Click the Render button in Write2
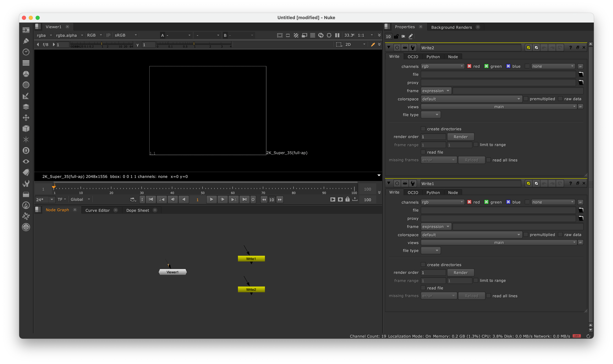The width and height of the screenshot is (613, 364). [460, 137]
